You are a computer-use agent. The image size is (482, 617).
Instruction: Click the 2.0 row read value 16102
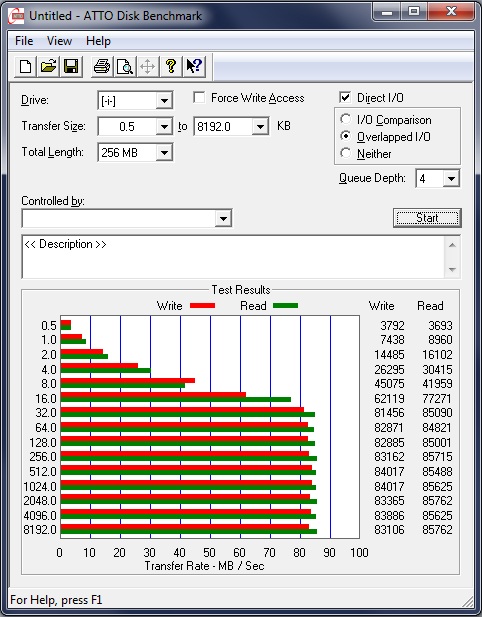pyautogui.click(x=437, y=355)
